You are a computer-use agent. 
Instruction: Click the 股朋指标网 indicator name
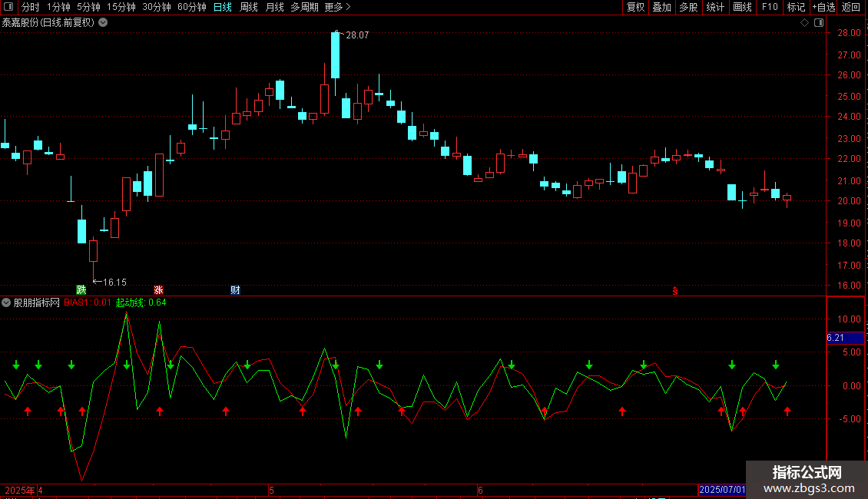pyautogui.click(x=37, y=302)
